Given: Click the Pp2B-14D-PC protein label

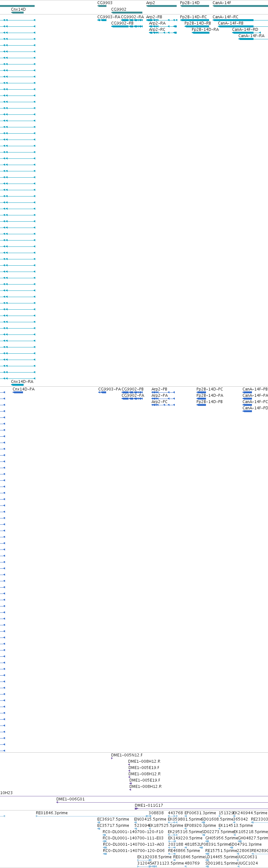Looking at the screenshot, I should (x=210, y=389).
